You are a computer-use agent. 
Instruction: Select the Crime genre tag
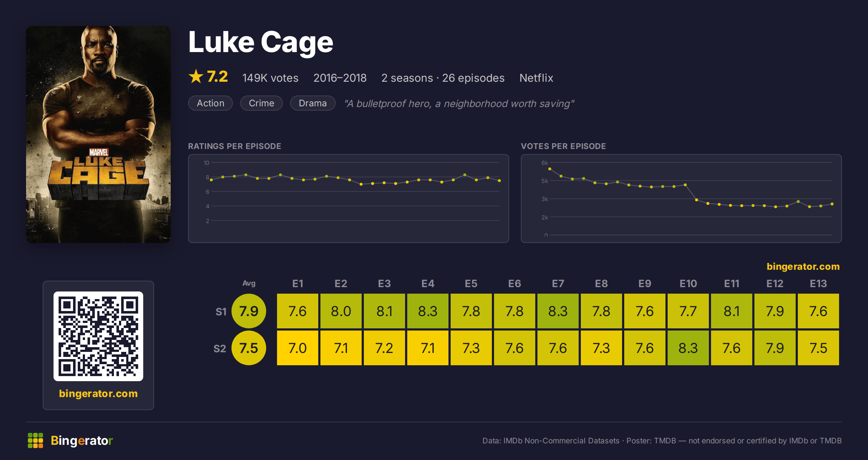click(261, 103)
